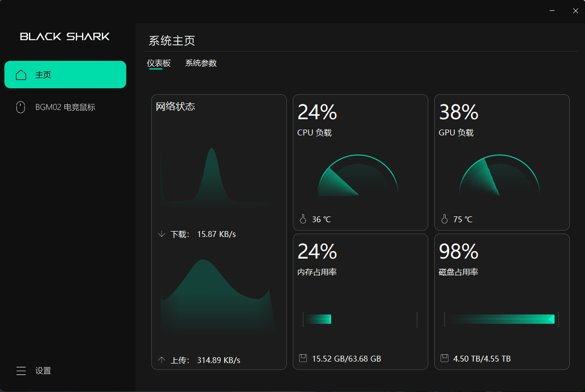Click the upload speed graph
The height and width of the screenshot is (392, 585).
coord(218,295)
